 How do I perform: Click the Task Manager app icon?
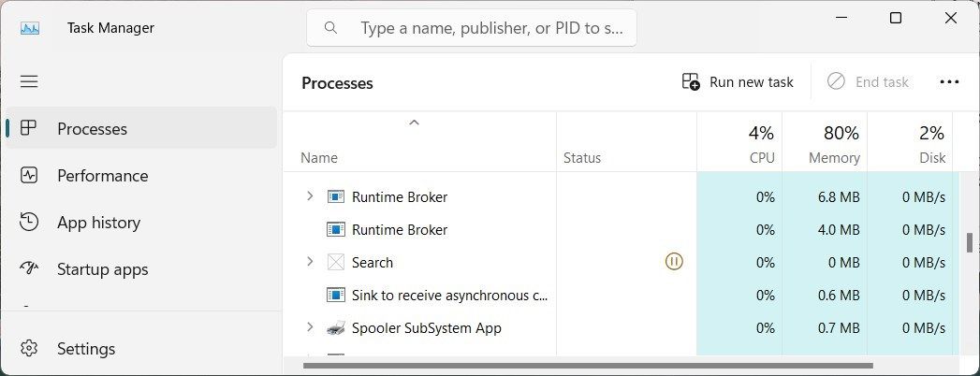coord(29,28)
